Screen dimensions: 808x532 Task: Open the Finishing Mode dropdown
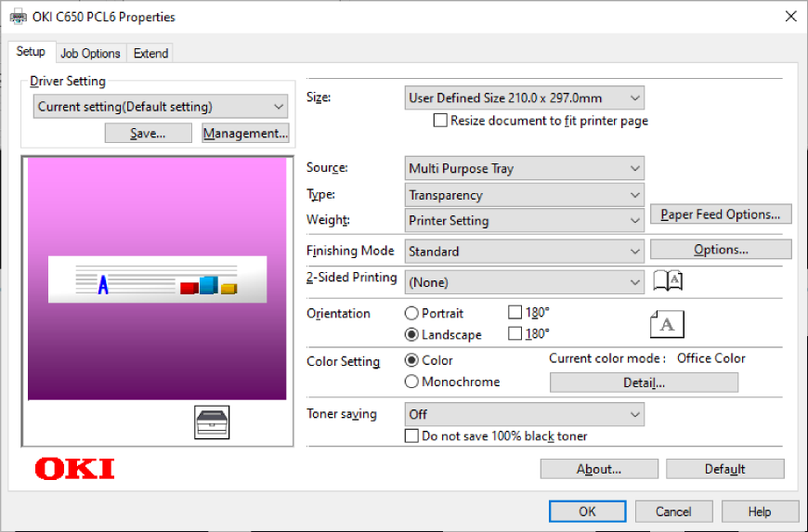point(524,252)
